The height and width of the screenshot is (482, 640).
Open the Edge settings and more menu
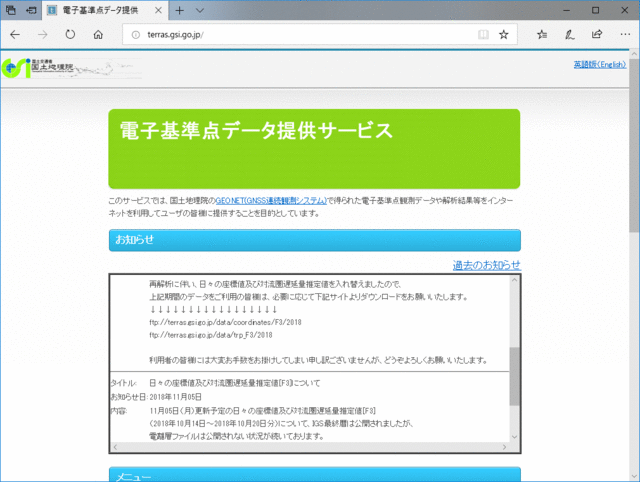[x=625, y=35]
